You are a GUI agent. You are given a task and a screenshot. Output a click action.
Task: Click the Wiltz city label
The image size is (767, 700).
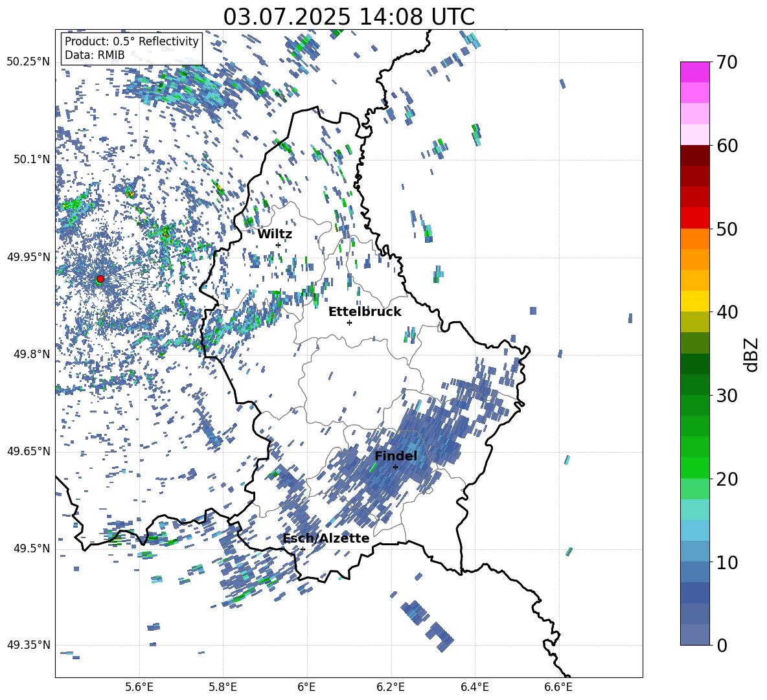(275, 234)
